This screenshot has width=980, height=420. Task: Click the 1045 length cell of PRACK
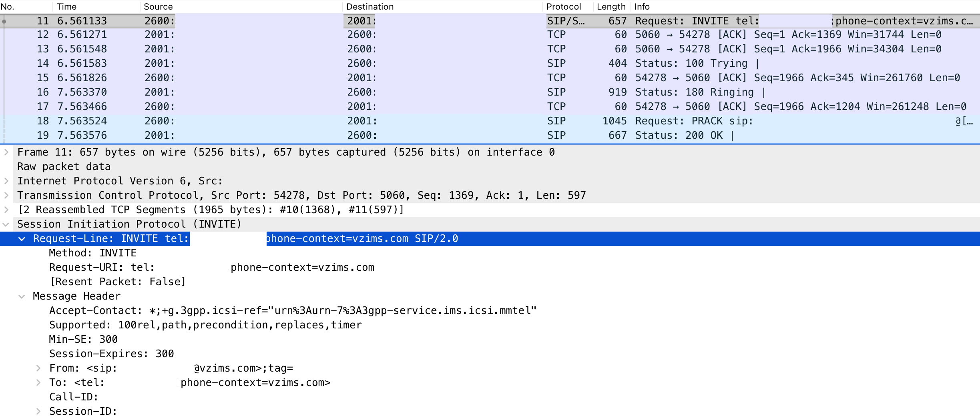click(615, 121)
